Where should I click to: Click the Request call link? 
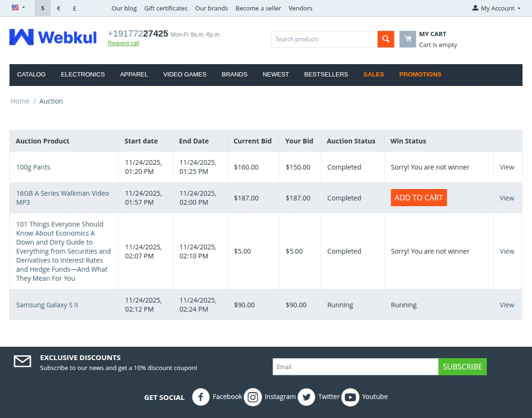pyautogui.click(x=123, y=43)
